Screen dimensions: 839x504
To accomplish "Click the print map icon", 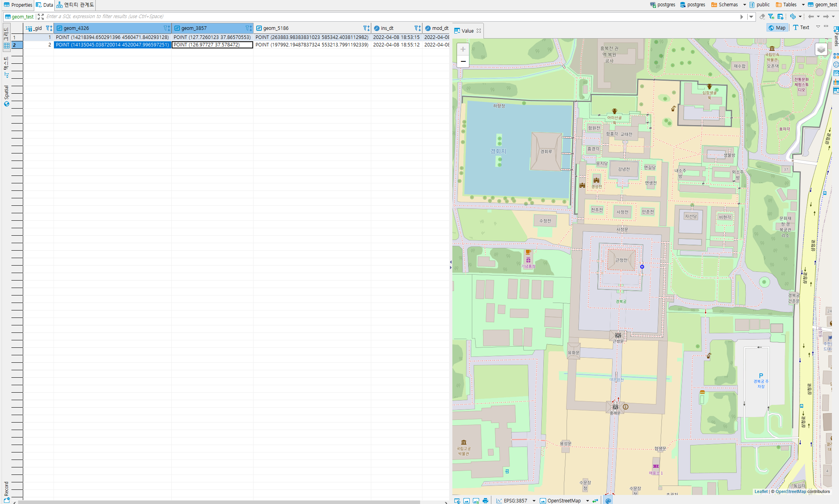I will [x=485, y=500].
